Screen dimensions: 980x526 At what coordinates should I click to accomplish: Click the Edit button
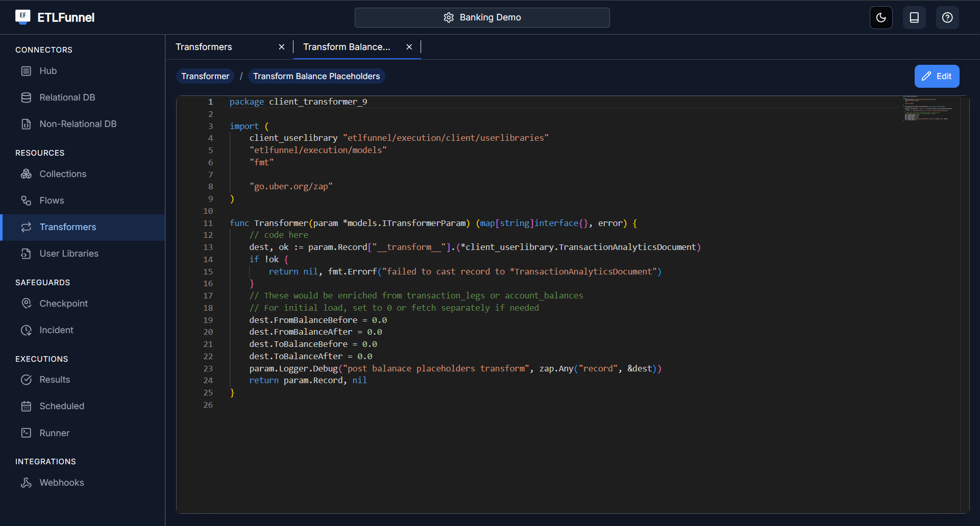point(937,76)
